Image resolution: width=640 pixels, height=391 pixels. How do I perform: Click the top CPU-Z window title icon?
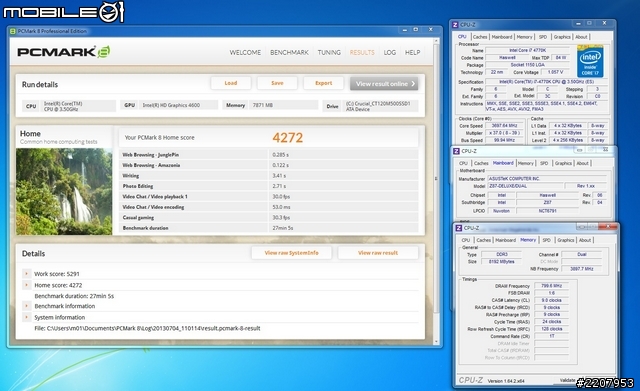coord(456,25)
